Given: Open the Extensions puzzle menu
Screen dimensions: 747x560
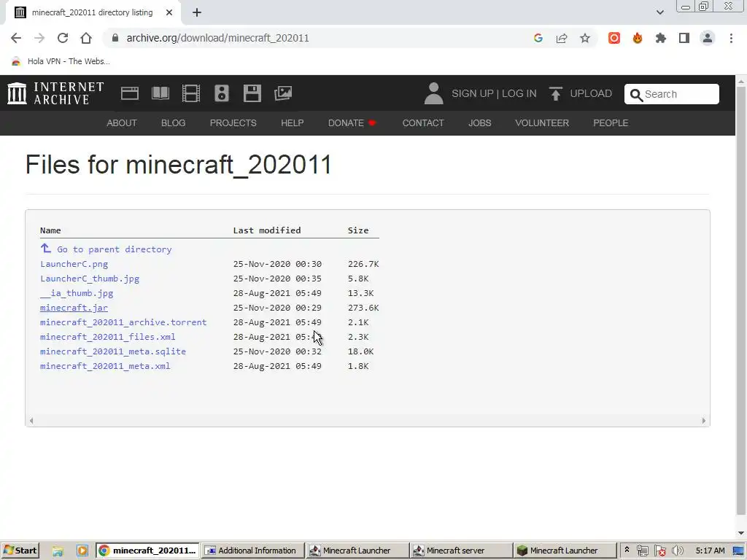Looking at the screenshot, I should tap(661, 38).
